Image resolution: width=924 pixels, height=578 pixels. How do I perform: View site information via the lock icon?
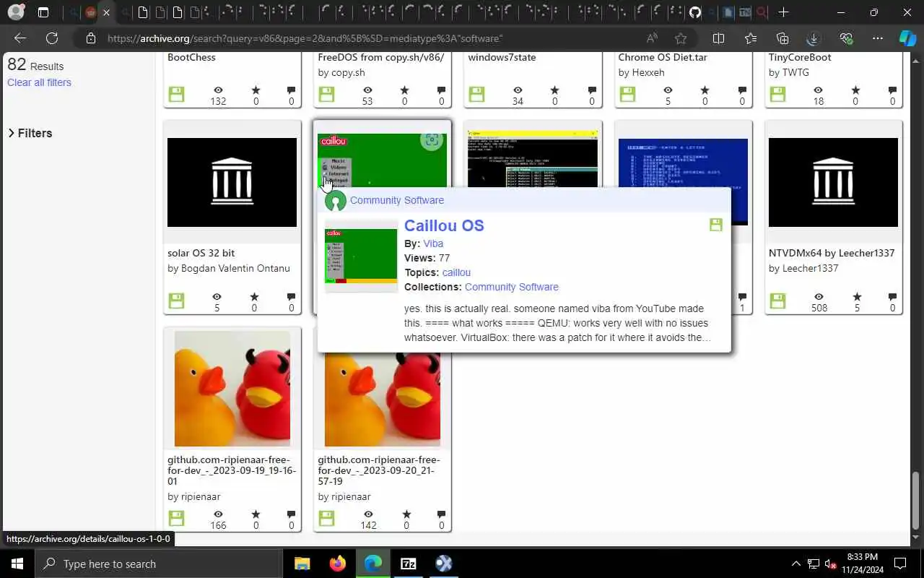pyautogui.click(x=90, y=38)
